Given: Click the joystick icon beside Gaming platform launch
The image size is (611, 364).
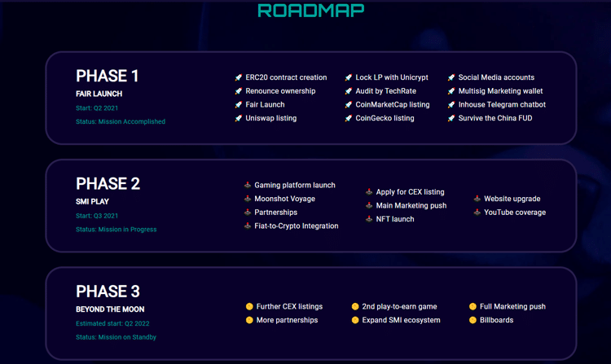Looking at the screenshot, I should [x=248, y=186].
